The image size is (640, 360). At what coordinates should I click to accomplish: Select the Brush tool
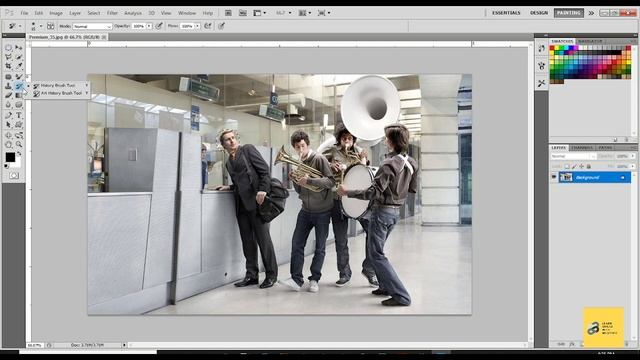19,77
